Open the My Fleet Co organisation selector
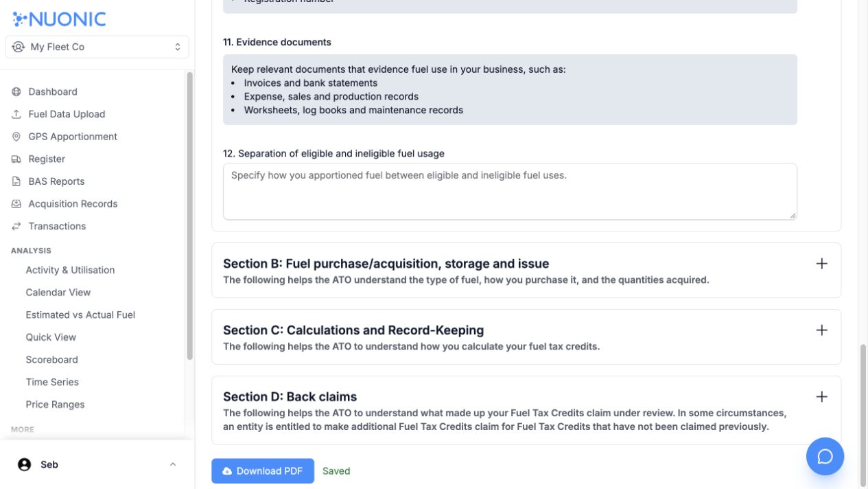 (x=97, y=47)
